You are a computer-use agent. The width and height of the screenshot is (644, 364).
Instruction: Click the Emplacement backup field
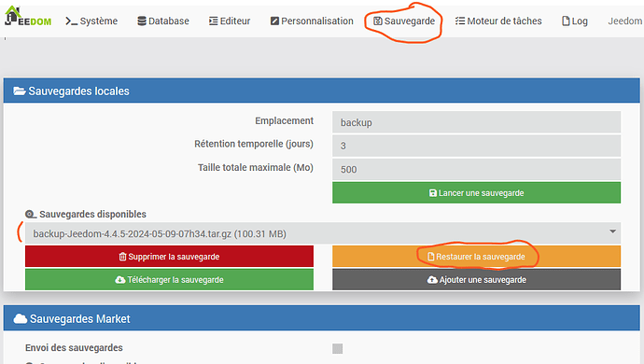pyautogui.click(x=476, y=122)
